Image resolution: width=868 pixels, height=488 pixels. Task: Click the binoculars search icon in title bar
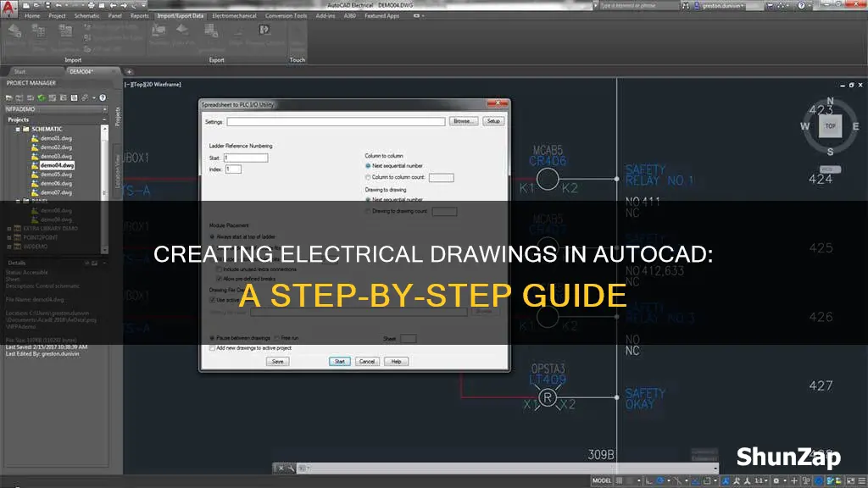coord(685,6)
